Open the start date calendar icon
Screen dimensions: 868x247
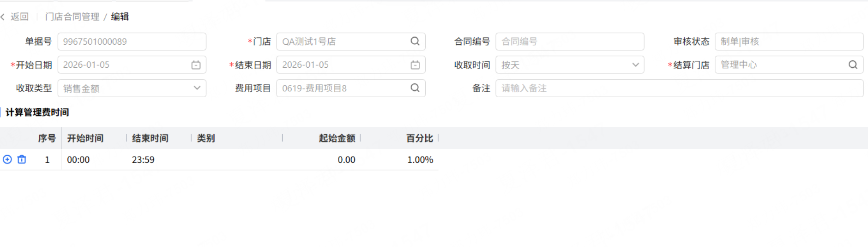[x=196, y=65]
